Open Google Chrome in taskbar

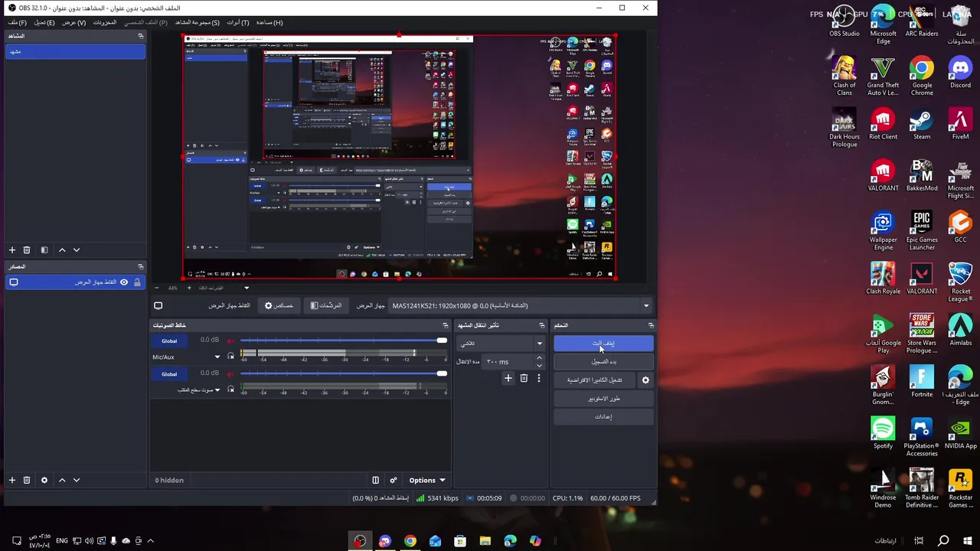(410, 541)
